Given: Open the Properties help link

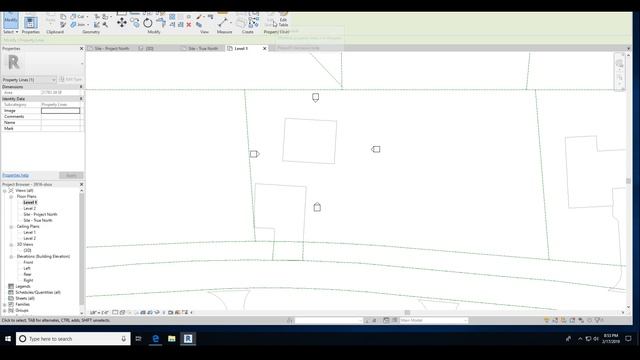Looking at the screenshot, I should tap(16, 176).
